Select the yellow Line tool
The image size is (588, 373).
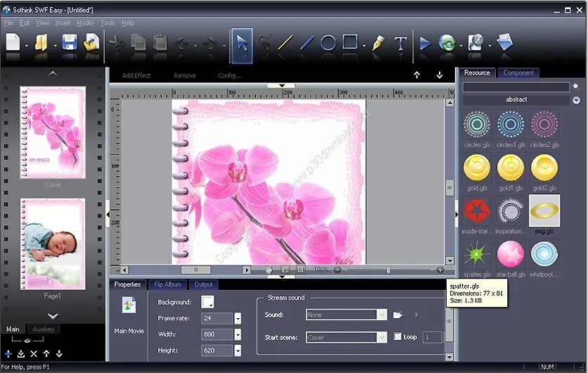(x=286, y=43)
